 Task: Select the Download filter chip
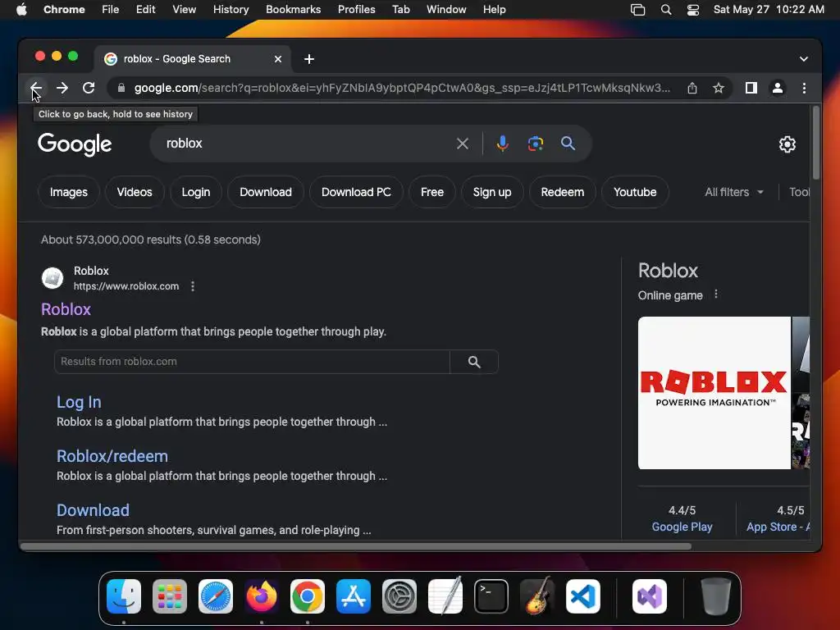(x=266, y=192)
